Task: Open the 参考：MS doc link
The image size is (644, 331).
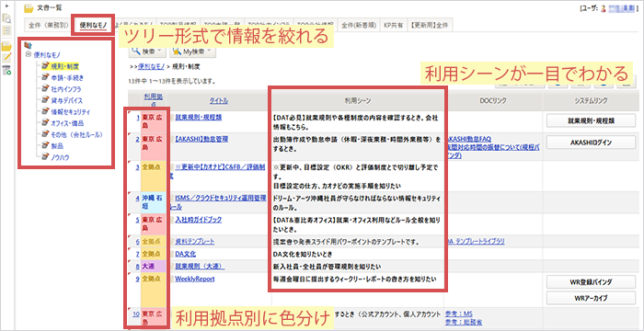Action: (x=458, y=314)
